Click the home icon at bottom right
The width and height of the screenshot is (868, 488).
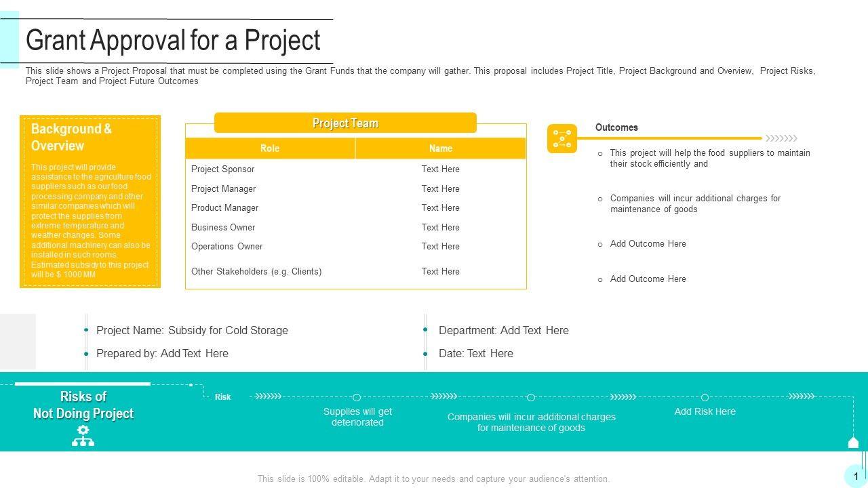[x=854, y=443]
